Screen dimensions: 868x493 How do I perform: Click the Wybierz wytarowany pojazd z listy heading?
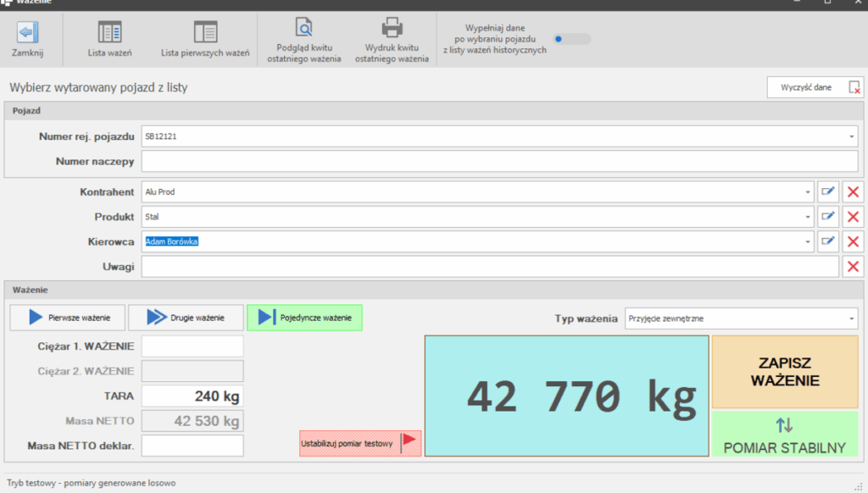98,87
